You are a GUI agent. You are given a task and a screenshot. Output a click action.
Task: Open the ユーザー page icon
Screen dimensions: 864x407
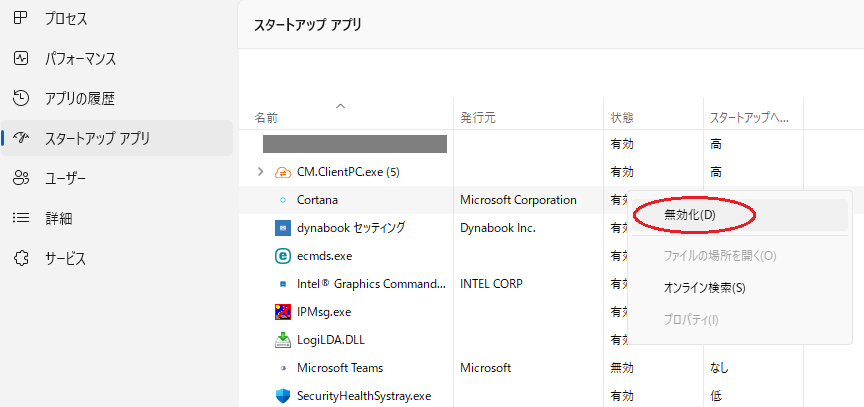[20, 178]
